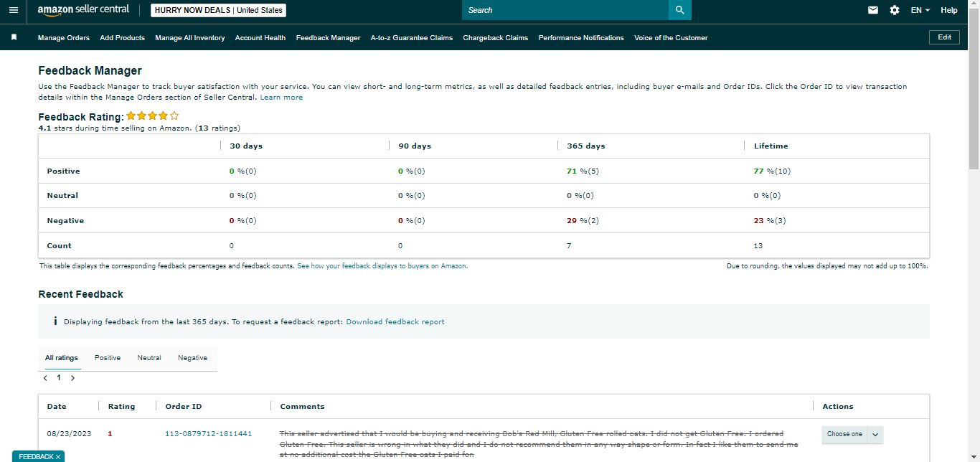This screenshot has width=980, height=462.
Task: Switch to the Neutral tab
Action: pos(149,357)
